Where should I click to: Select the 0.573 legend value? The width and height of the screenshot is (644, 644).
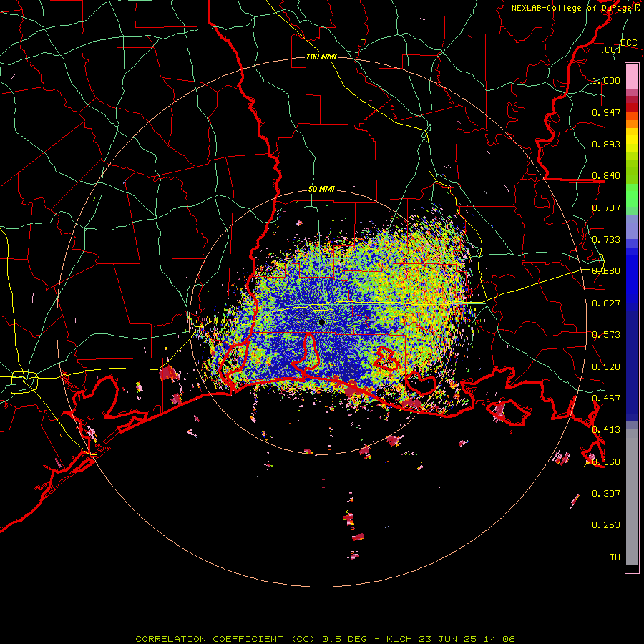(606, 335)
